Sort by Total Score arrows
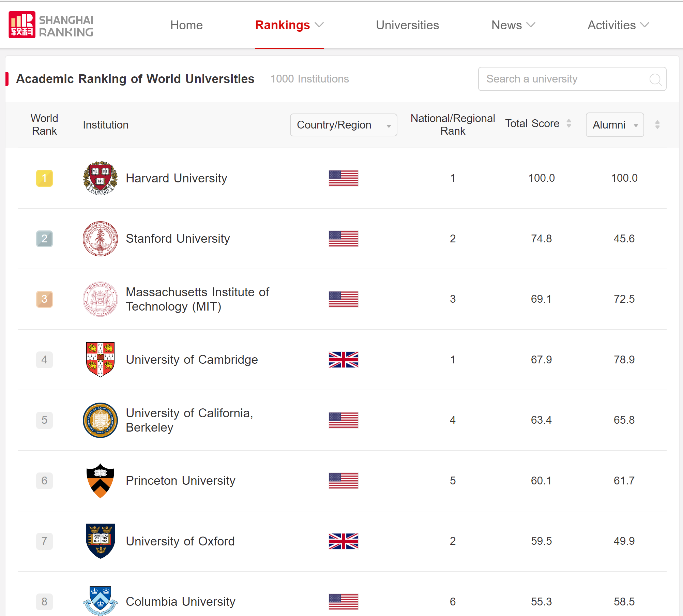The image size is (683, 616). (568, 123)
